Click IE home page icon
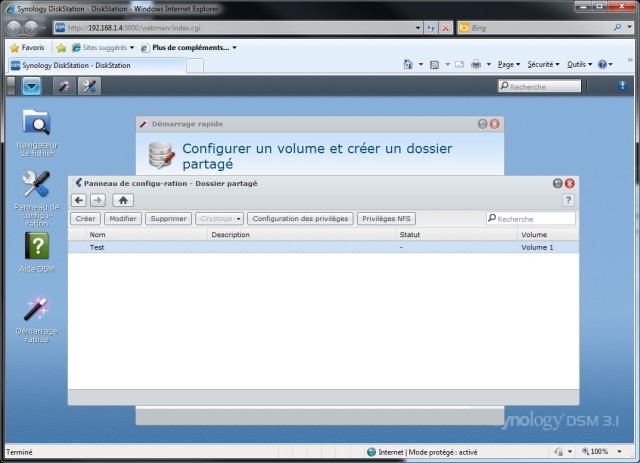 click(408, 64)
